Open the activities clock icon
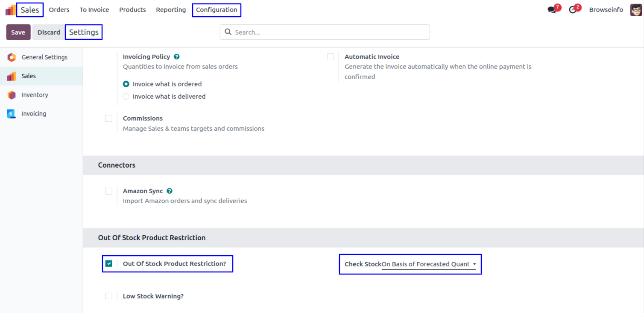Screen dimensions: 644x313 pos(573,10)
